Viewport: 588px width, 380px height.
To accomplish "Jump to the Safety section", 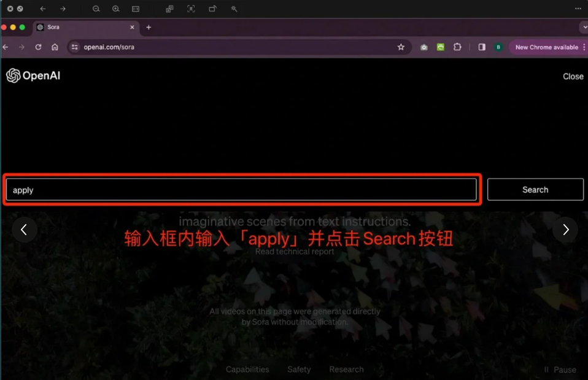I will 299,370.
